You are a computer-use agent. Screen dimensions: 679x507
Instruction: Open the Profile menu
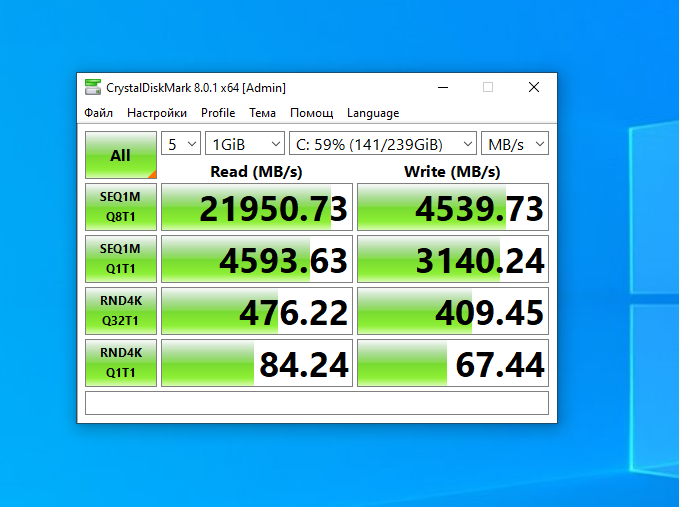click(218, 113)
